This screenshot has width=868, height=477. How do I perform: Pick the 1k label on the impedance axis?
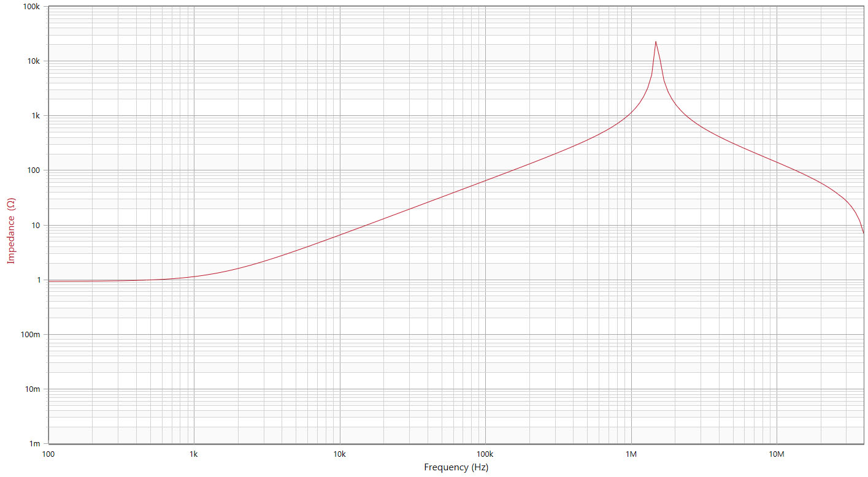pyautogui.click(x=36, y=116)
